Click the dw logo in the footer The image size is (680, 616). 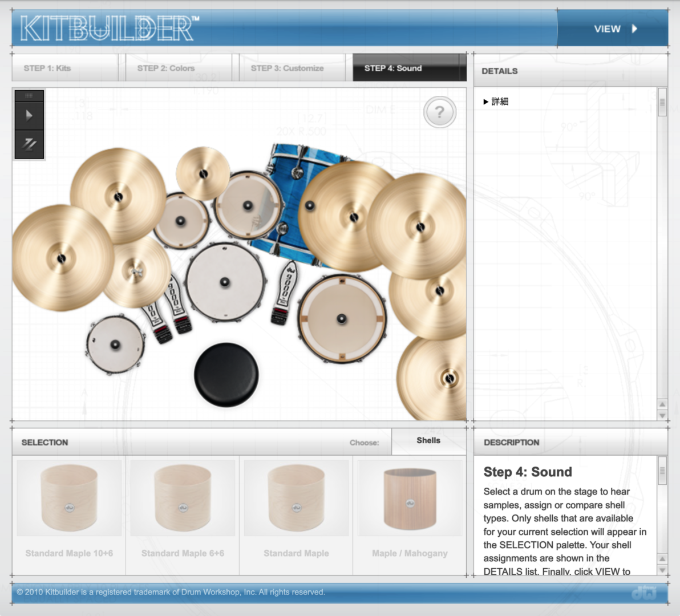[644, 593]
